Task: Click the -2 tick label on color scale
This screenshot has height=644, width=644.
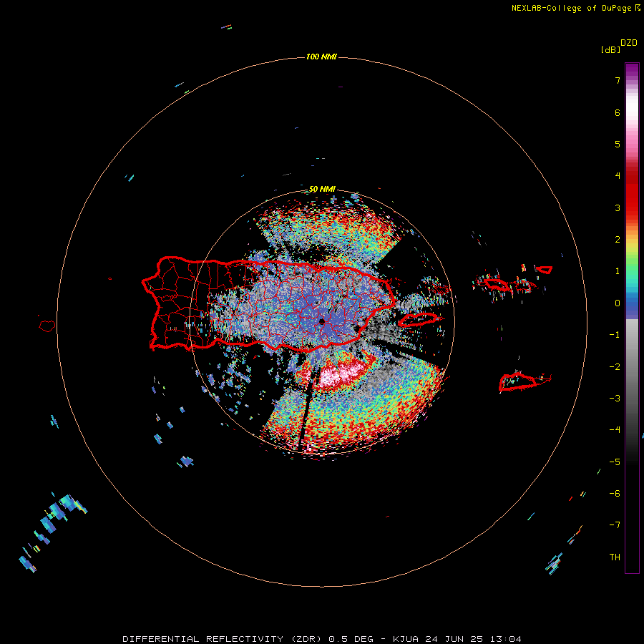Action: [615, 367]
